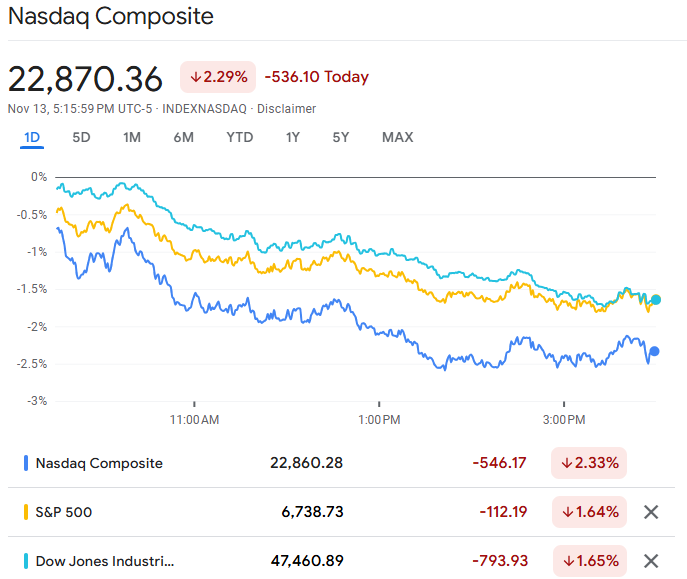Screen dimensions: 687x579
Task: Select the 1D time range tab
Action: 32,137
